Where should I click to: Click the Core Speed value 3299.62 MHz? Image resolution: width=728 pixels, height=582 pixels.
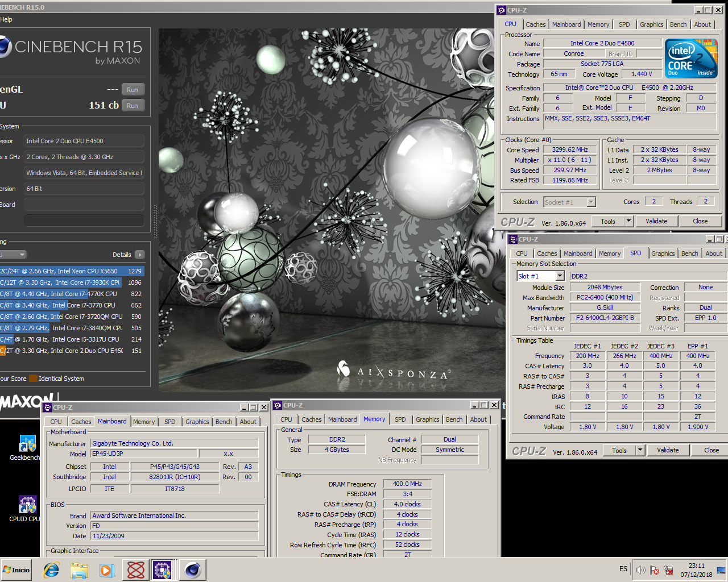coord(570,150)
